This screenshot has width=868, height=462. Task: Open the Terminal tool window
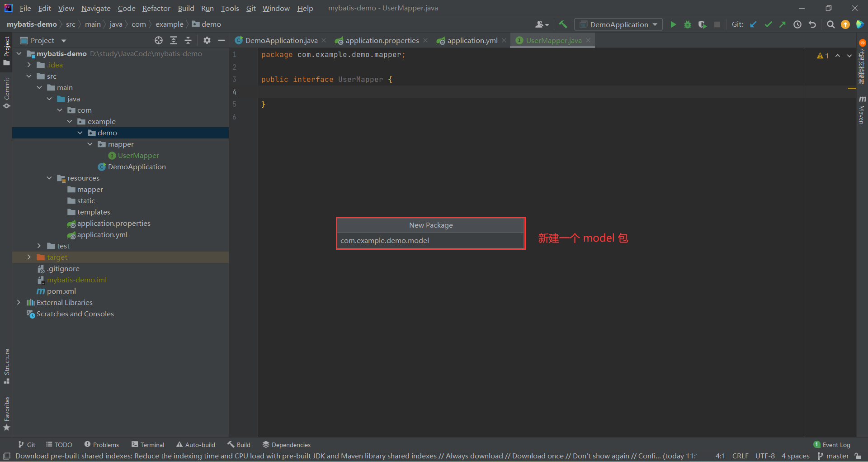tap(148, 445)
